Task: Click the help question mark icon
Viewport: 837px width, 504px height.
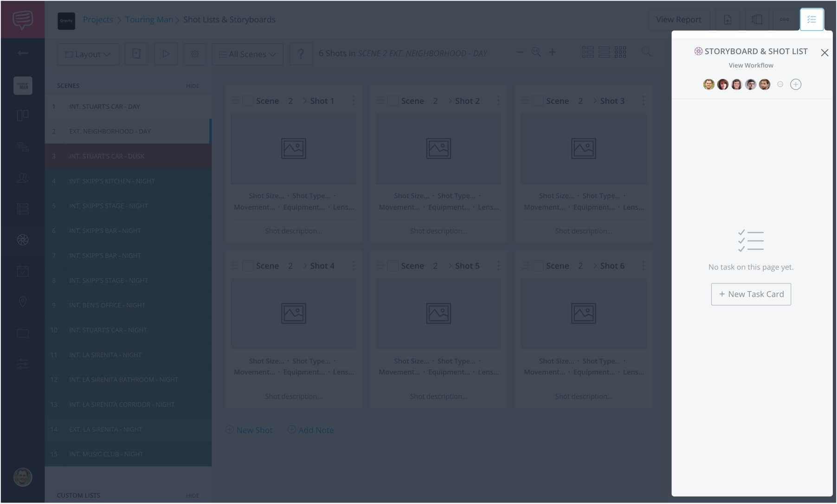Action: click(x=301, y=54)
